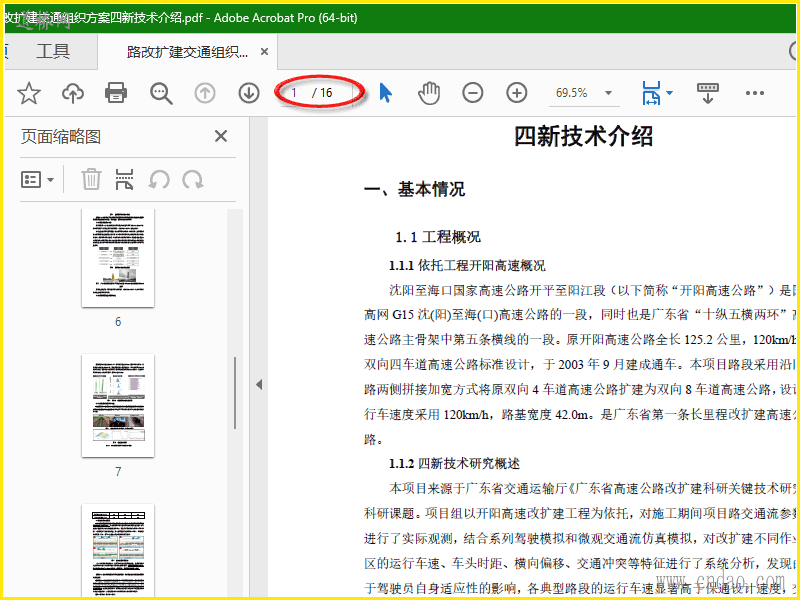
Task: Open the read mode keyboard-scroll icon
Action: 708,93
